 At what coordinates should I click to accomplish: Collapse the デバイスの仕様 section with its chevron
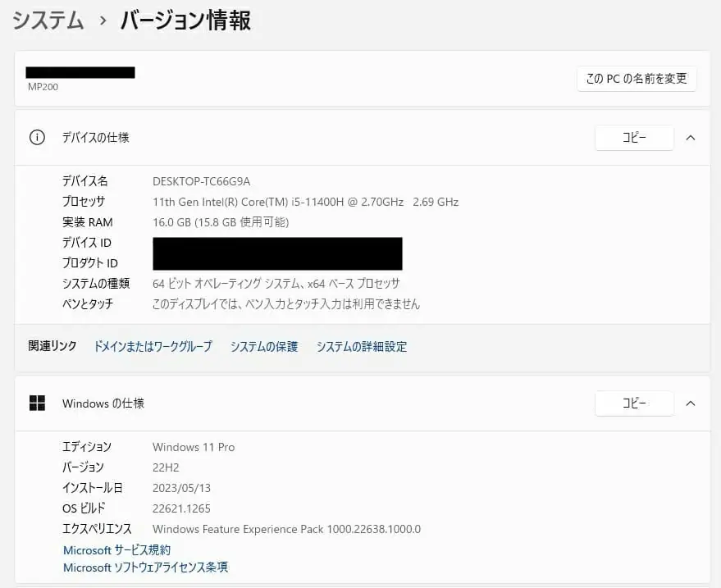tap(690, 138)
